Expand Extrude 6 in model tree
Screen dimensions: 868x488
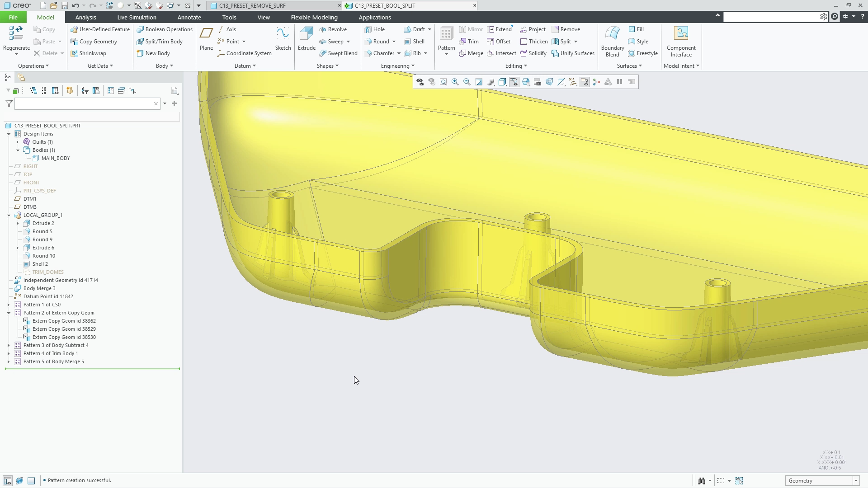pos(18,248)
